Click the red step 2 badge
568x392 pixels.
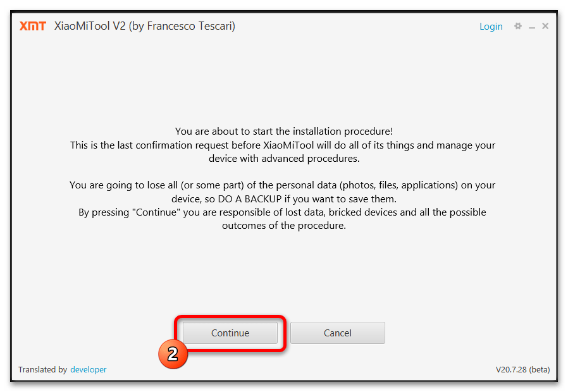point(173,353)
